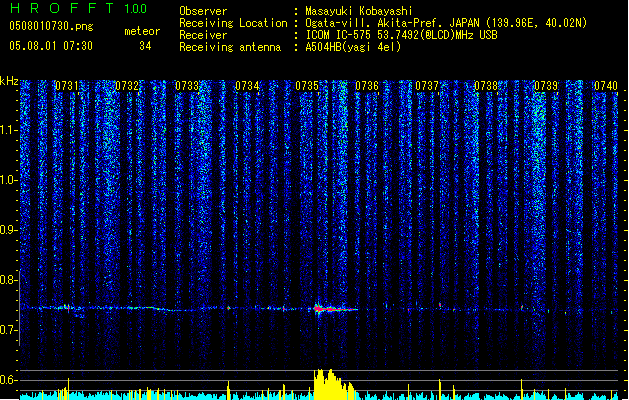Viewport: 629px width, 400px height.
Task: Click the 1.0 kHz axis label
Action: coord(8,180)
